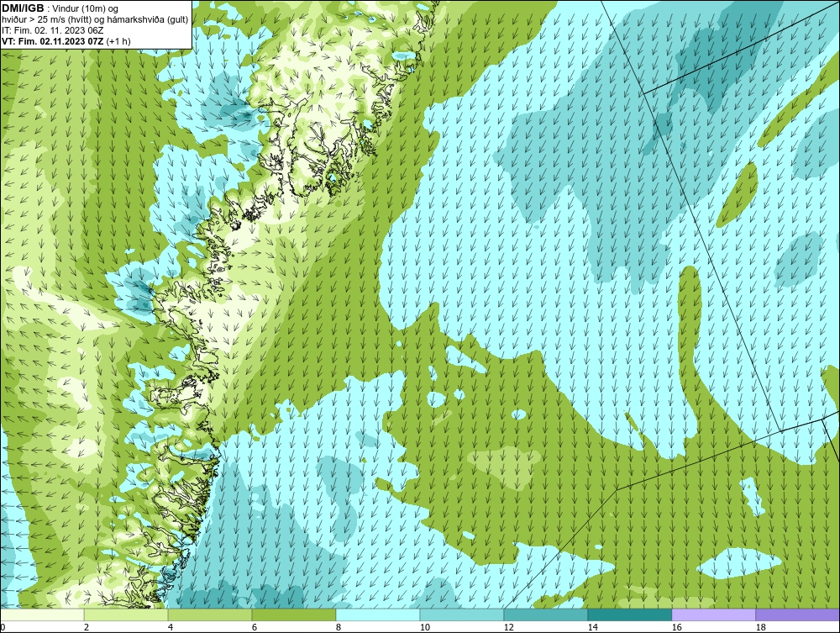The width and height of the screenshot is (840, 633).
Task: Click the 0–2 m/s palest legend swatch
Action: coord(42,615)
